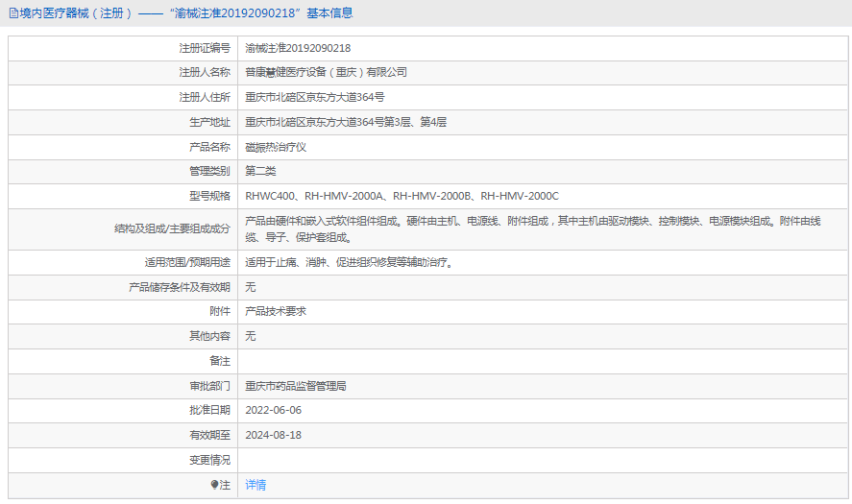852x504 pixels.
Task: Click the 产品技术要求 attachment entry
Action: point(276,311)
